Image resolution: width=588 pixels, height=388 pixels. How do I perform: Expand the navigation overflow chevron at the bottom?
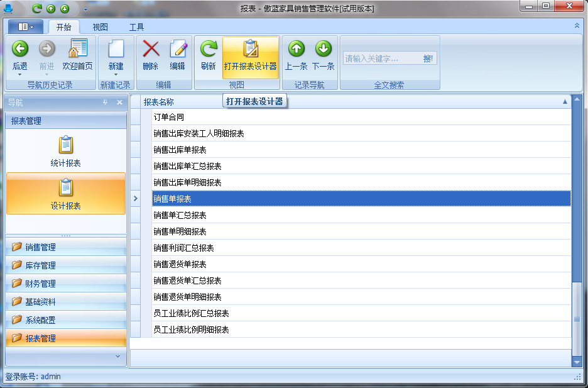(x=117, y=356)
